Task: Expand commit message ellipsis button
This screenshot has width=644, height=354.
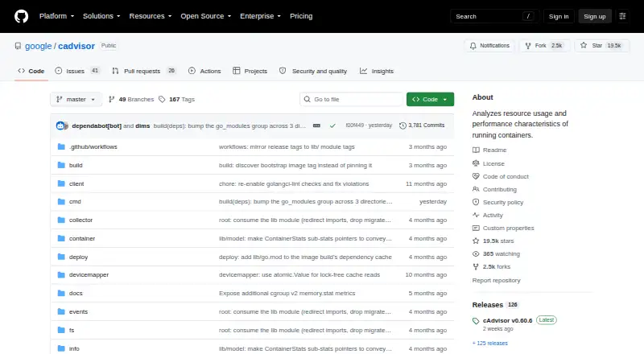Action: tap(316, 126)
